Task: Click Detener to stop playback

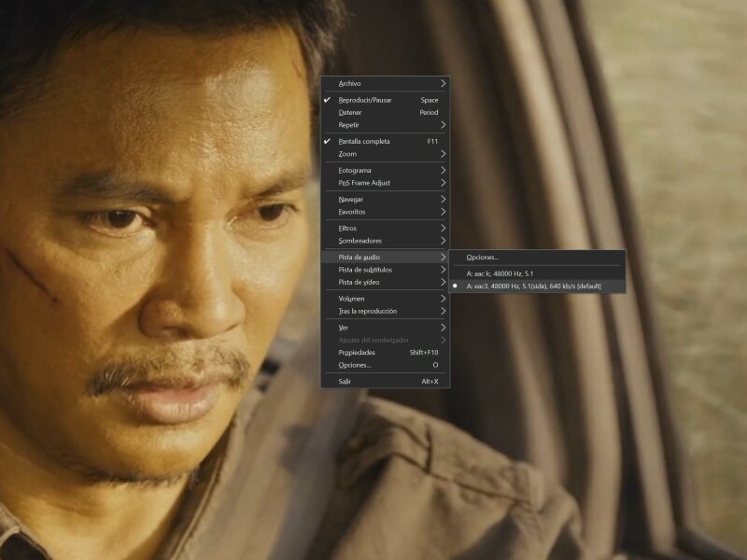Action: pos(350,112)
